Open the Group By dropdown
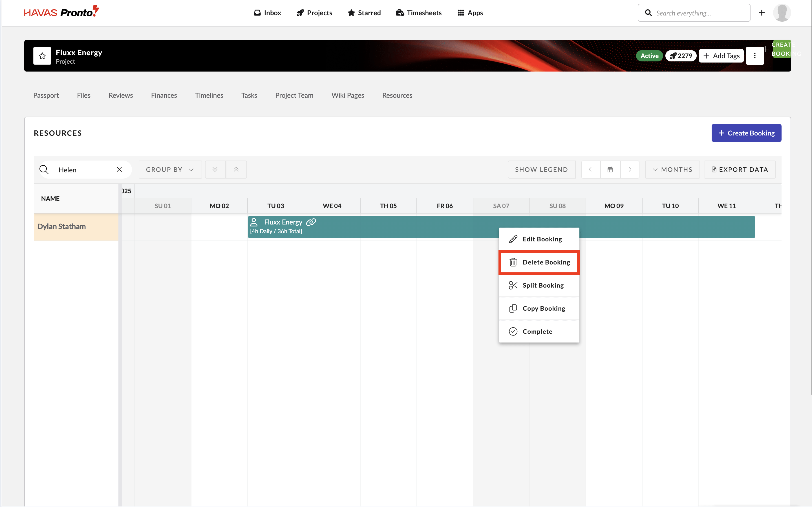 coord(170,170)
